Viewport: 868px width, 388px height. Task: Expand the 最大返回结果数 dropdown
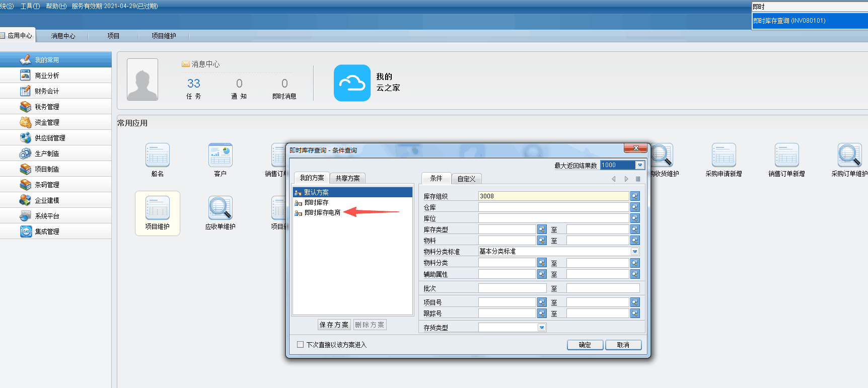tap(640, 165)
